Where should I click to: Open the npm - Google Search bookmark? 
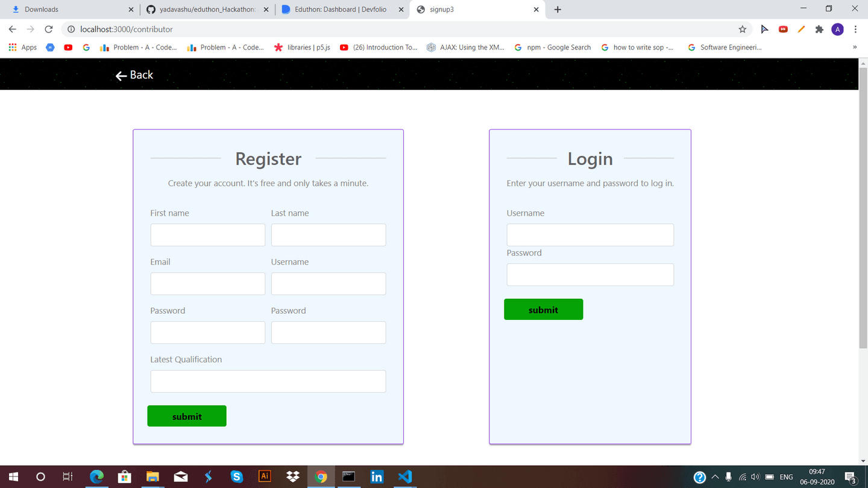tap(552, 47)
